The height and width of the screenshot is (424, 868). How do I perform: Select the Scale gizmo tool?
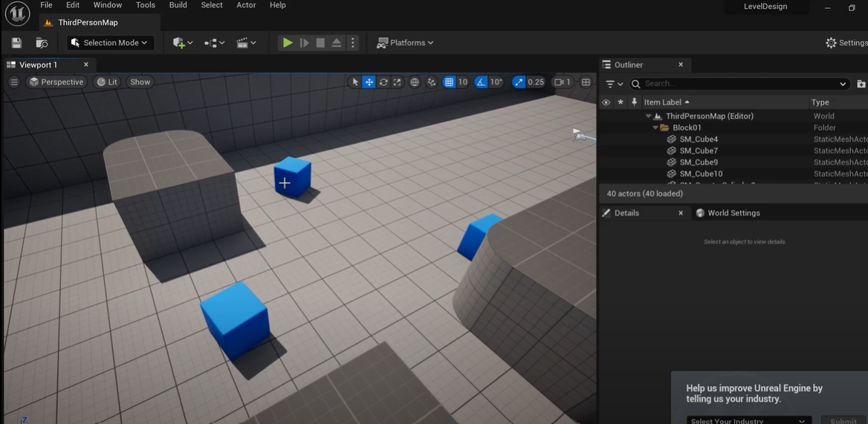398,82
